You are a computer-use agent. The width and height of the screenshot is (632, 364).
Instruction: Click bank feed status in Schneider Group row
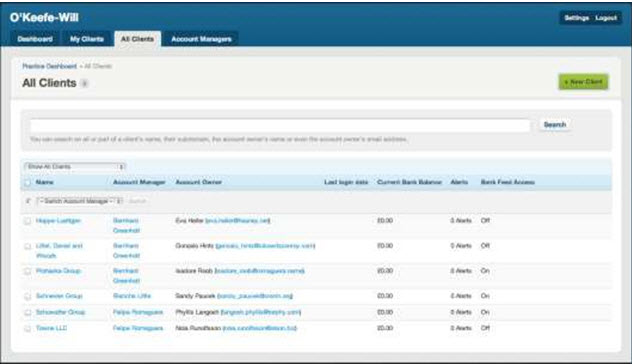click(x=485, y=296)
